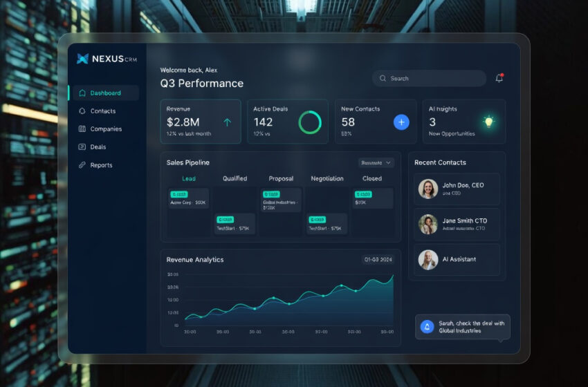Select the Dashboard menu item

pos(104,93)
